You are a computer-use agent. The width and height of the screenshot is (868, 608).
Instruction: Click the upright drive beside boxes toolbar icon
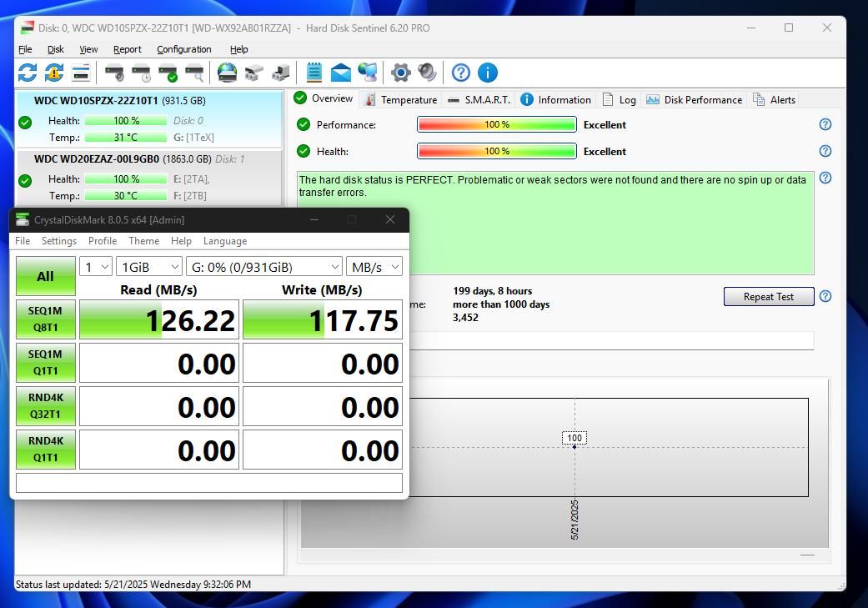point(281,73)
